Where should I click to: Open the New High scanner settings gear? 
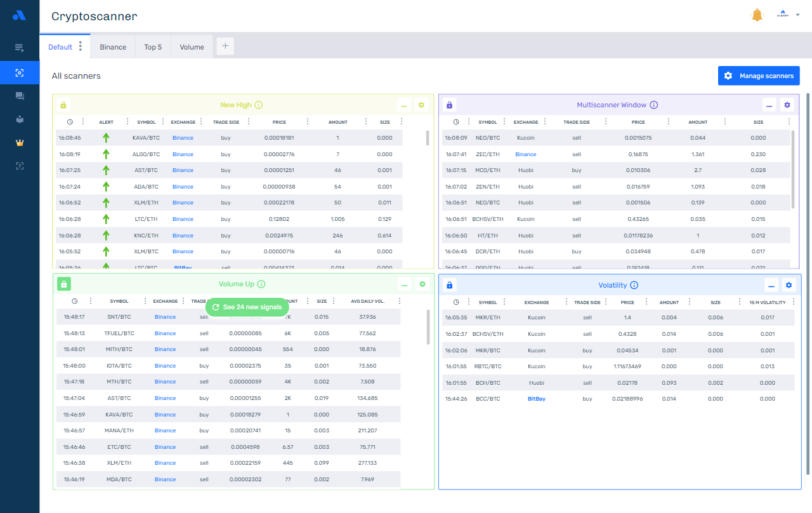coord(422,105)
